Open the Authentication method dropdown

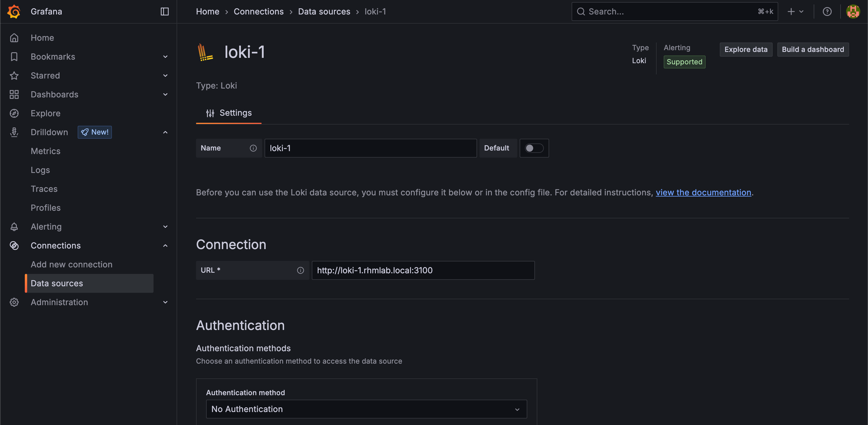(366, 409)
